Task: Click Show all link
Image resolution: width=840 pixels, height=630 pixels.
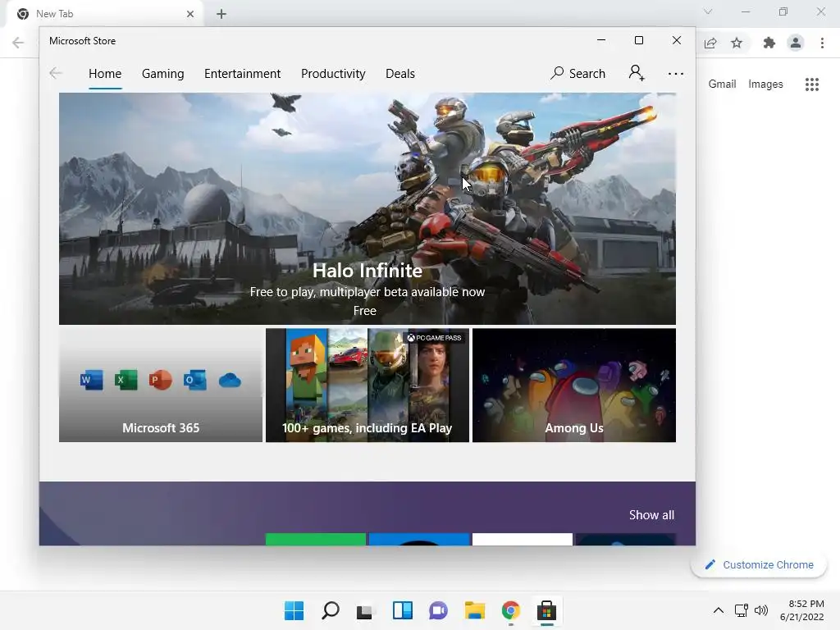Action: [x=651, y=515]
